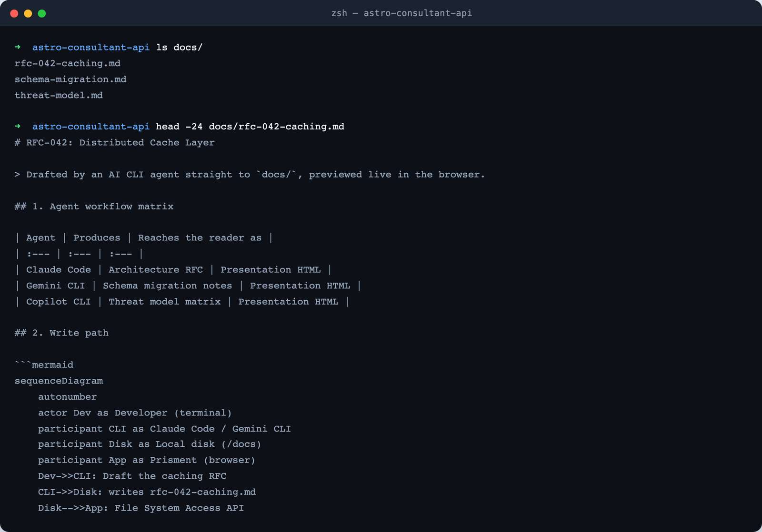Click the 'Gemini CLI' table row
762x532 pixels.
(x=188, y=286)
